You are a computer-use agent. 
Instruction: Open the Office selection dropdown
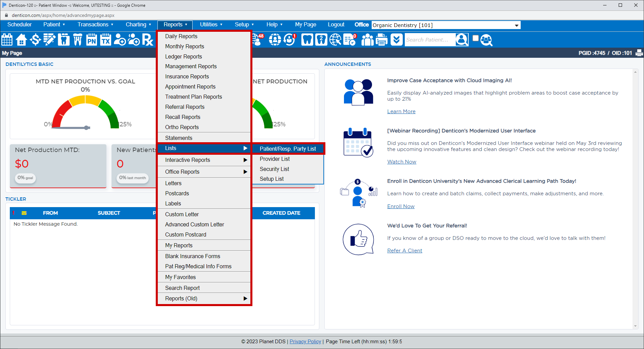coord(446,25)
